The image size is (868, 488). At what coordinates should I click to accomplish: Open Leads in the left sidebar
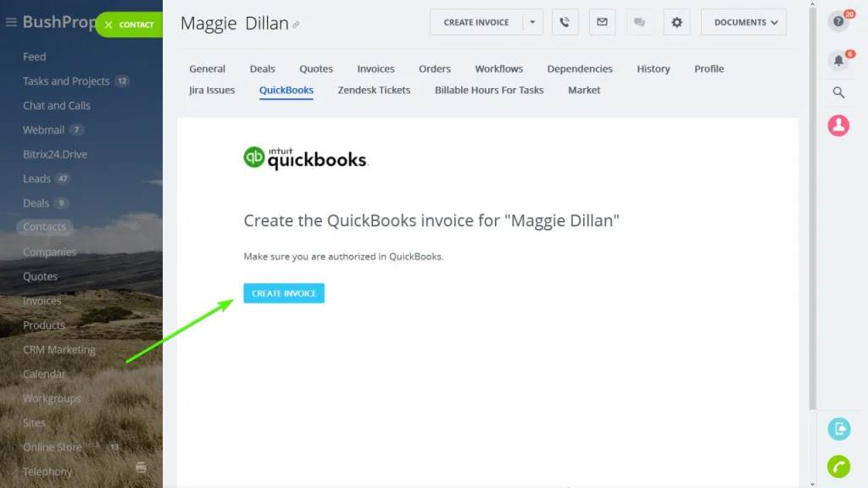click(x=36, y=179)
